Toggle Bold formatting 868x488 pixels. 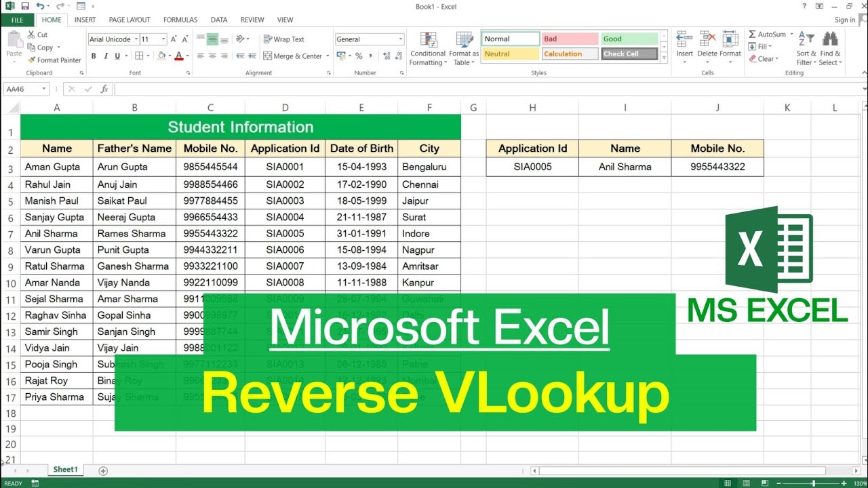[x=94, y=56]
